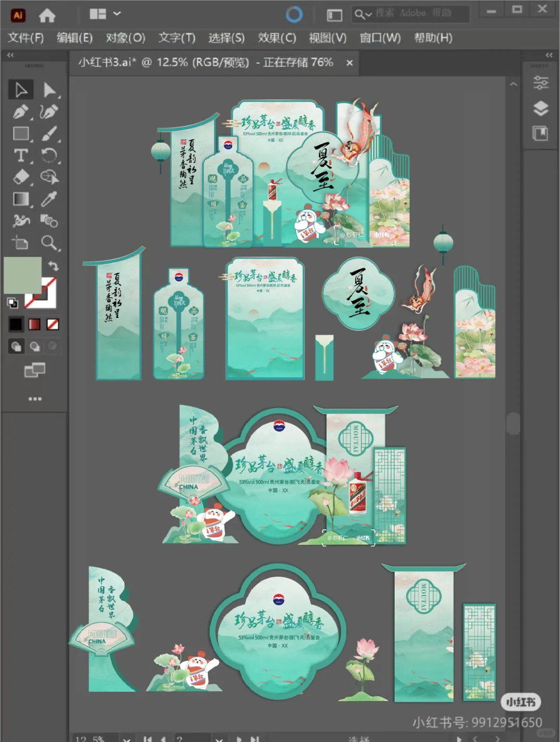Enable Draw Normal mode
Image resolution: width=560 pixels, height=742 pixels.
pos(16,346)
